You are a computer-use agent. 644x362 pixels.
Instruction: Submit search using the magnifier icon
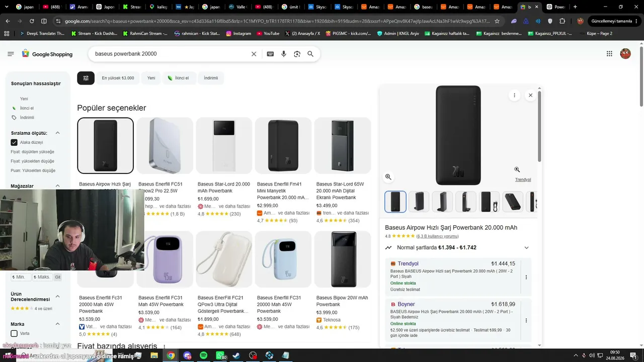(x=310, y=54)
